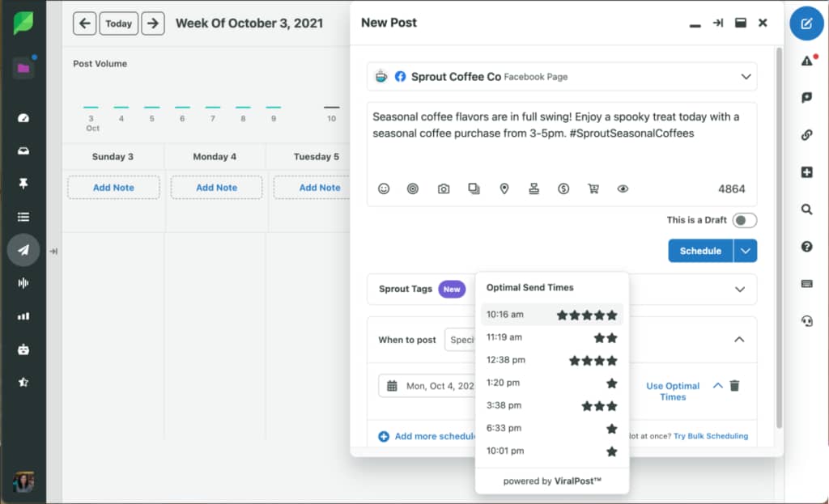Click the Use Optimal Times link
This screenshot has width=829, height=504.
671,391
